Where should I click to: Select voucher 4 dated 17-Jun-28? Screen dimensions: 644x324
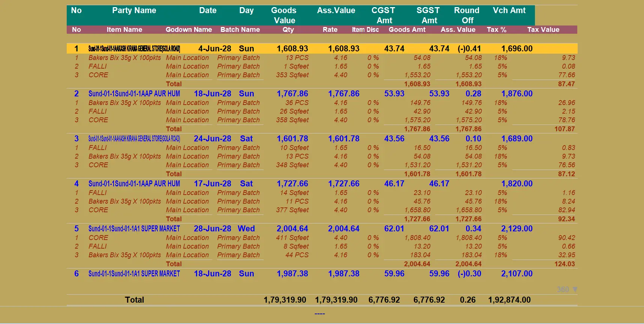[322, 184]
